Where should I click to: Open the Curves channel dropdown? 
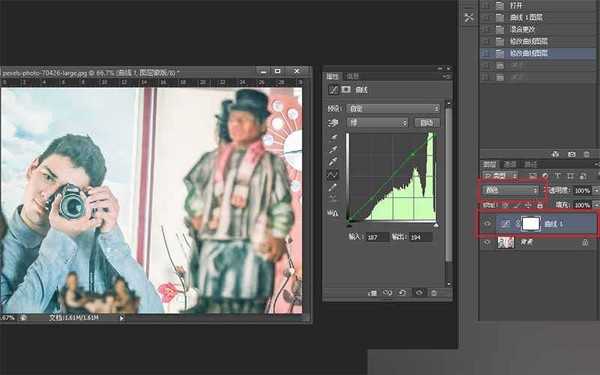[x=377, y=123]
